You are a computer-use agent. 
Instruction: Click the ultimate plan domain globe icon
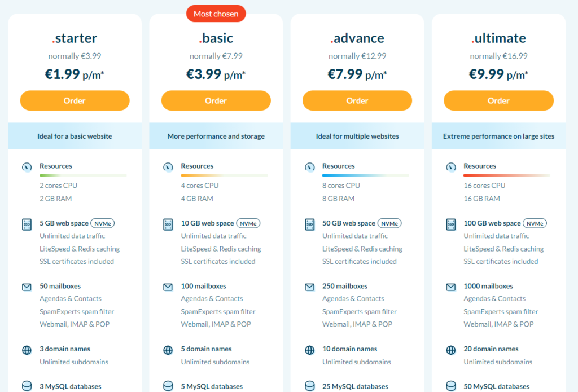(x=451, y=350)
